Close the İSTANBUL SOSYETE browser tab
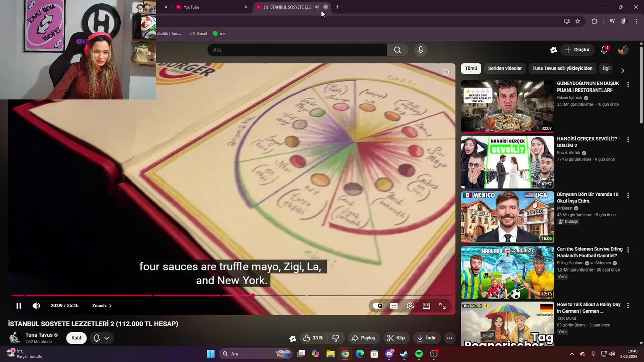644x362 pixels. point(325,7)
